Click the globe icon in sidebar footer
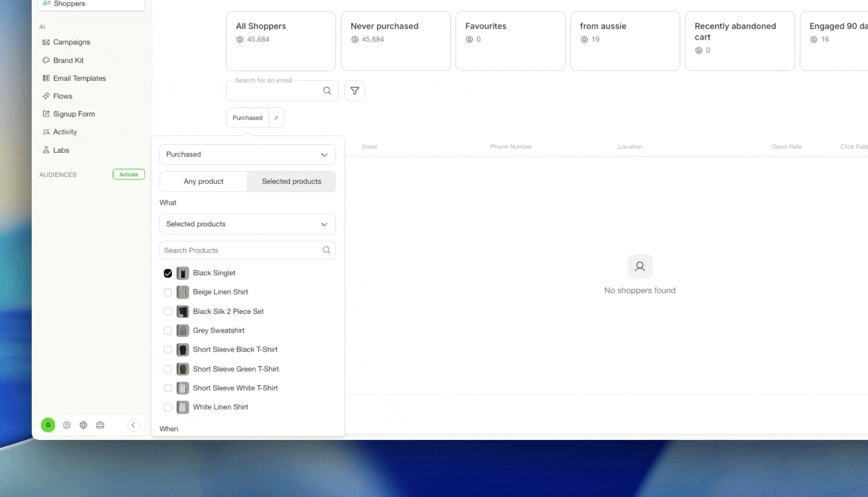This screenshot has width=868, height=497. 83,425
